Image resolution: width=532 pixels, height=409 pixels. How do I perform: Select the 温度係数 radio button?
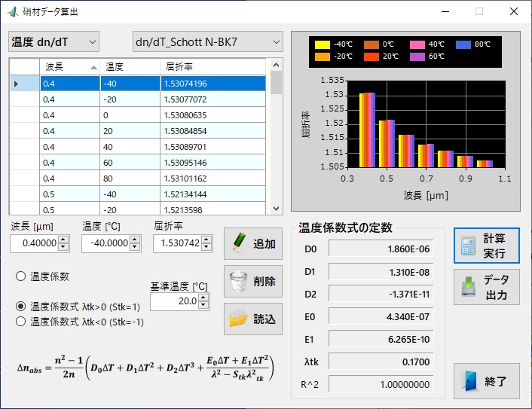tap(20, 276)
